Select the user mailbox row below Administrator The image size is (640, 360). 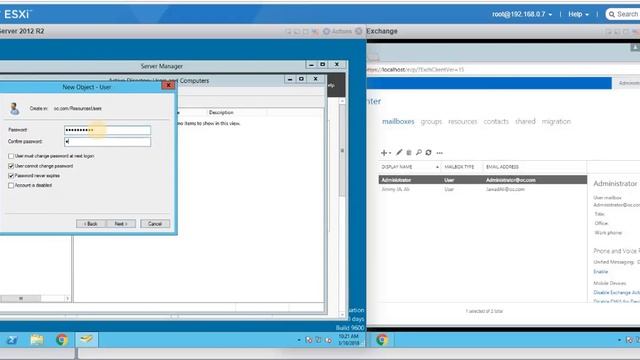pyautogui.click(x=482, y=189)
